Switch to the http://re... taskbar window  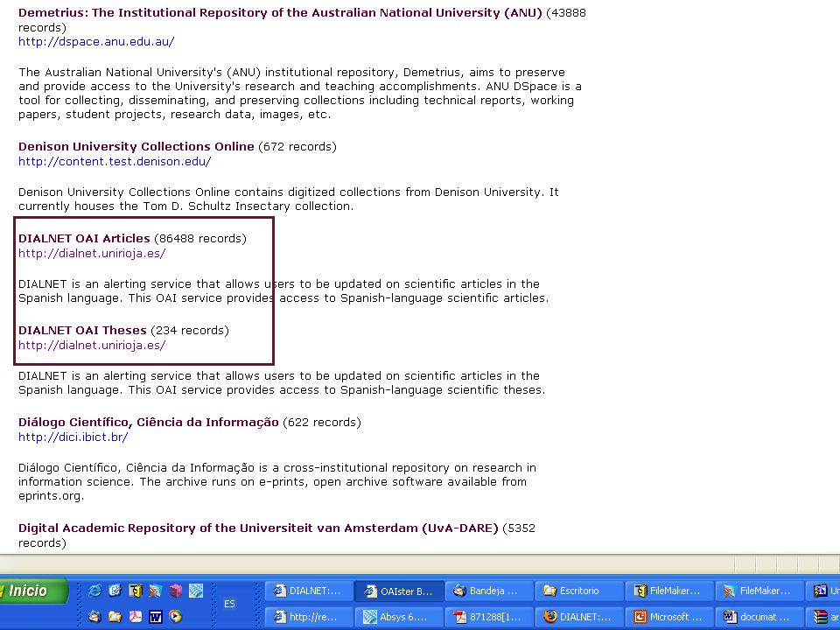click(309, 617)
